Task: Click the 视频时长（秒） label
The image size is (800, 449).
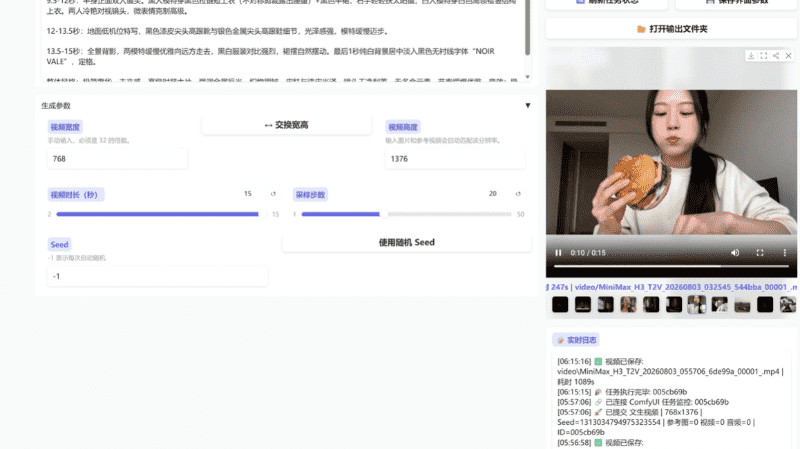Action: coord(76,194)
